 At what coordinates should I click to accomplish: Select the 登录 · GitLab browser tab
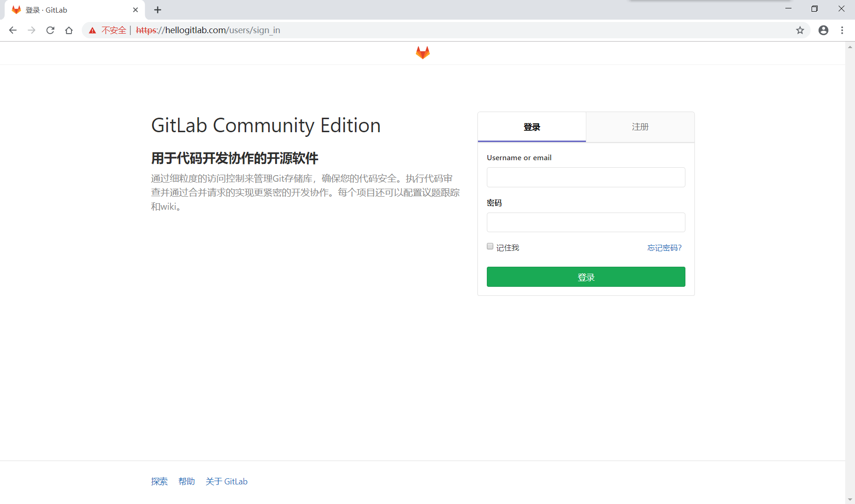75,10
